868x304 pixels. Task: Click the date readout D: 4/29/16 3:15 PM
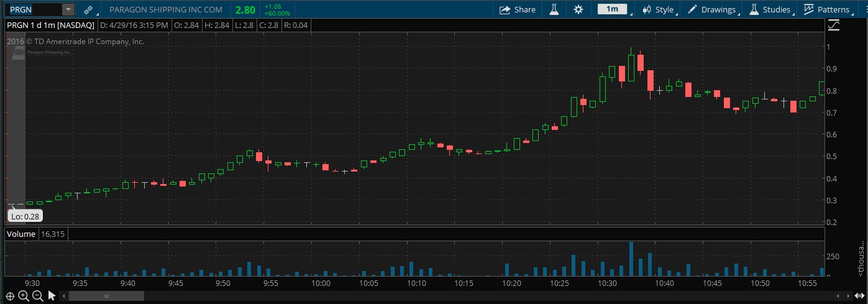coord(134,25)
